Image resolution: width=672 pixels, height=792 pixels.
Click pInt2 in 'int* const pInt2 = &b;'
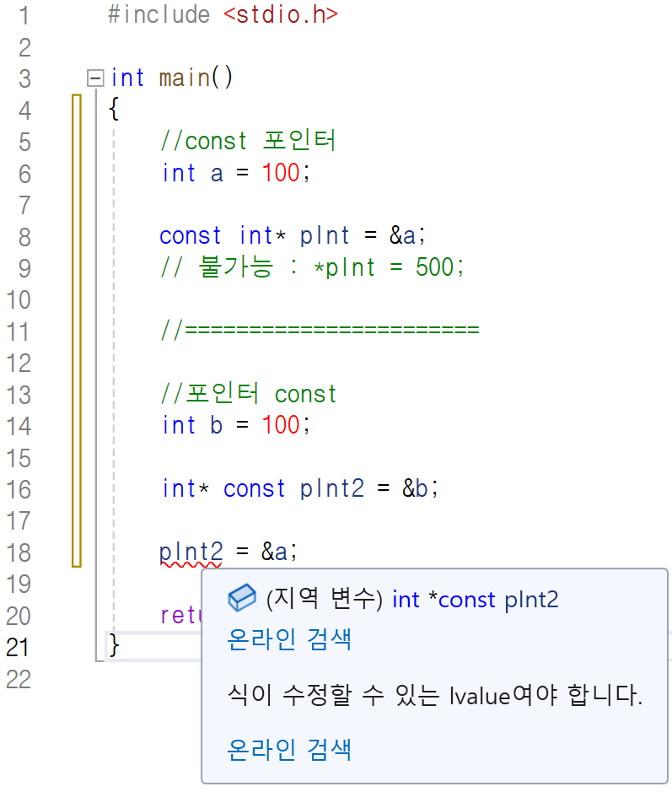pyautogui.click(x=331, y=488)
